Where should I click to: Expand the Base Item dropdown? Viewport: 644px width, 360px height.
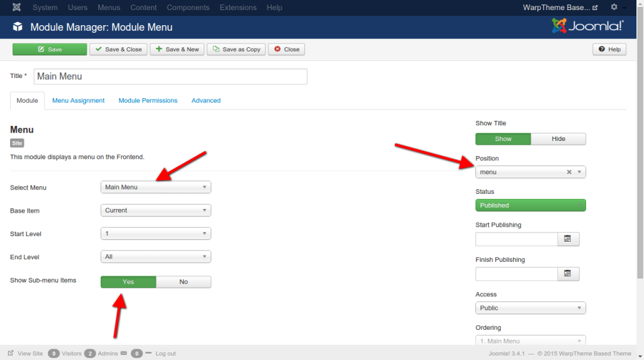pos(155,210)
